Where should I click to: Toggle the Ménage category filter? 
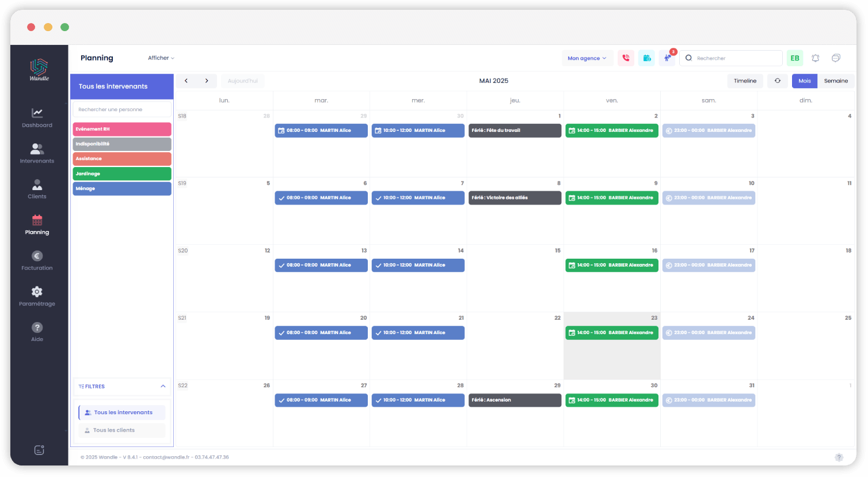[121, 188]
